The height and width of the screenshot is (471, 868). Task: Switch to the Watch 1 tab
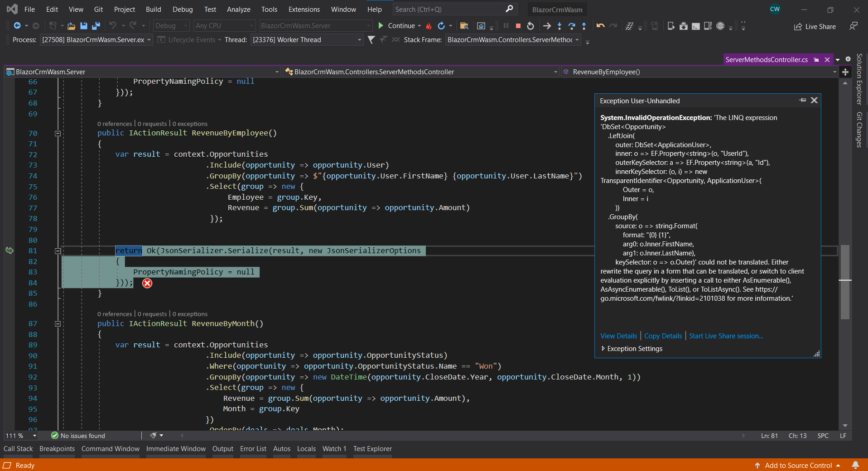coord(334,448)
